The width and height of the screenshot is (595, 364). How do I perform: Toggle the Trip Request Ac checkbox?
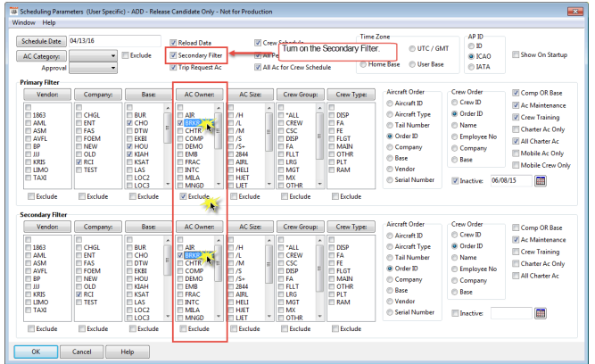173,68
